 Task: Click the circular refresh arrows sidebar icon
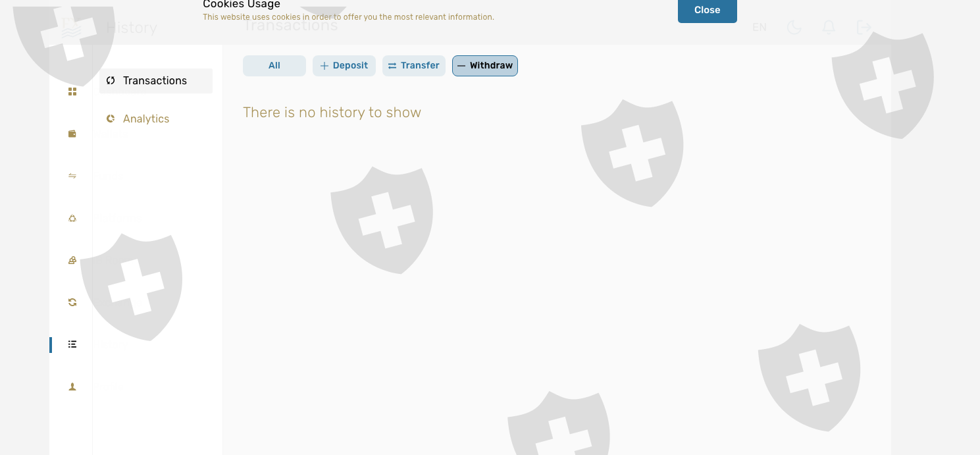pyautogui.click(x=72, y=302)
